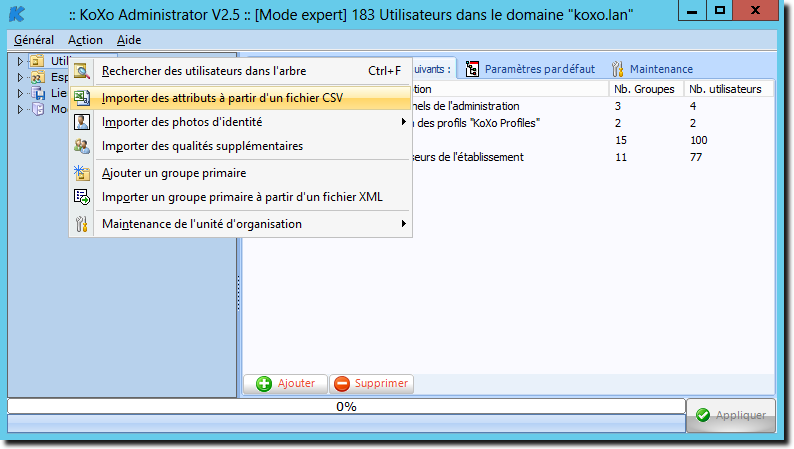Click the search users magnifier icon
The height and width of the screenshot is (449, 794).
(x=82, y=71)
